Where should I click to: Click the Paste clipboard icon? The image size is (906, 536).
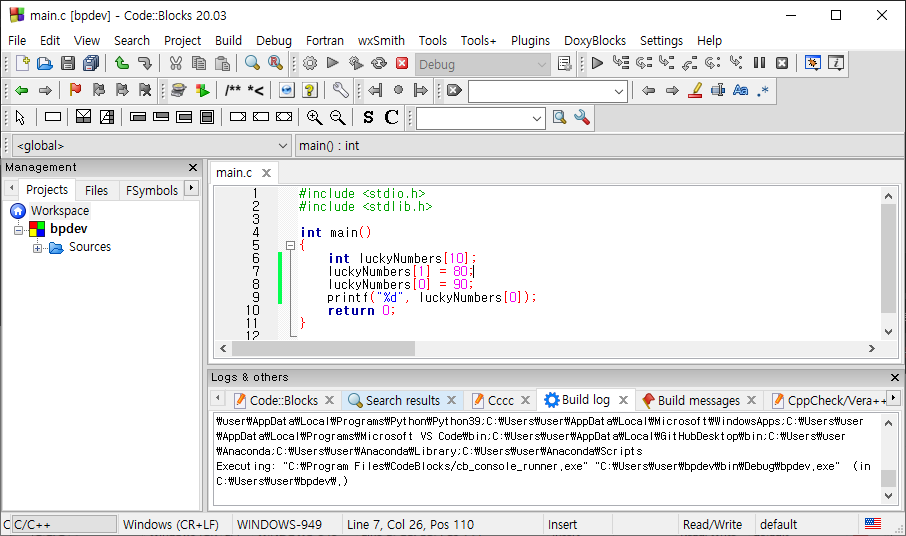(222, 63)
